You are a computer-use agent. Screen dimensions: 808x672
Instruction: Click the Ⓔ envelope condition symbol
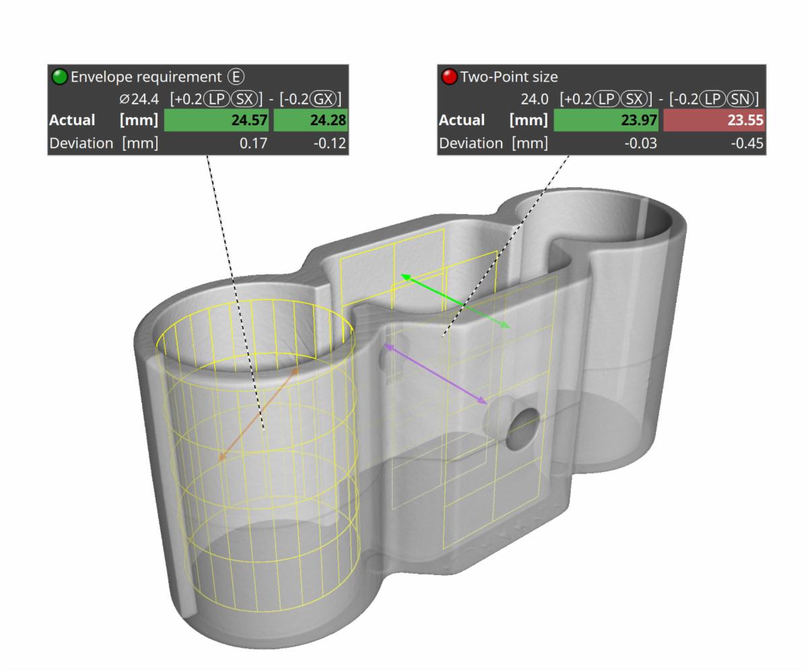click(x=236, y=76)
